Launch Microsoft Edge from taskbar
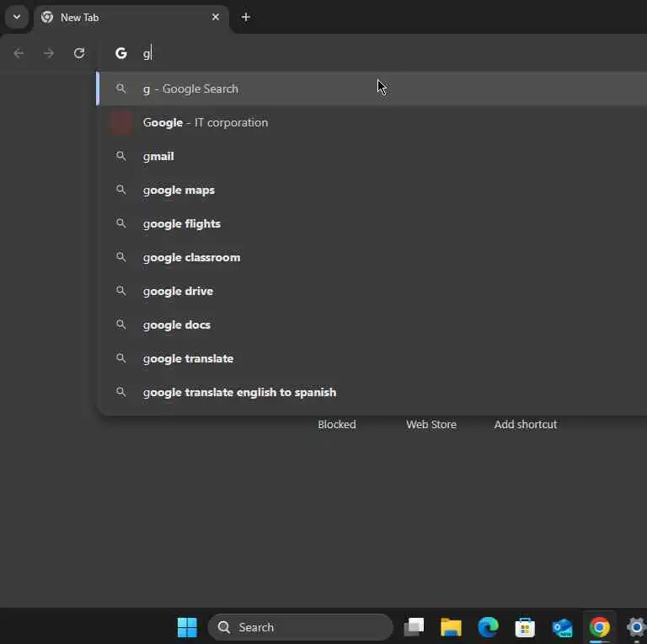The width and height of the screenshot is (647, 644). tap(488, 627)
